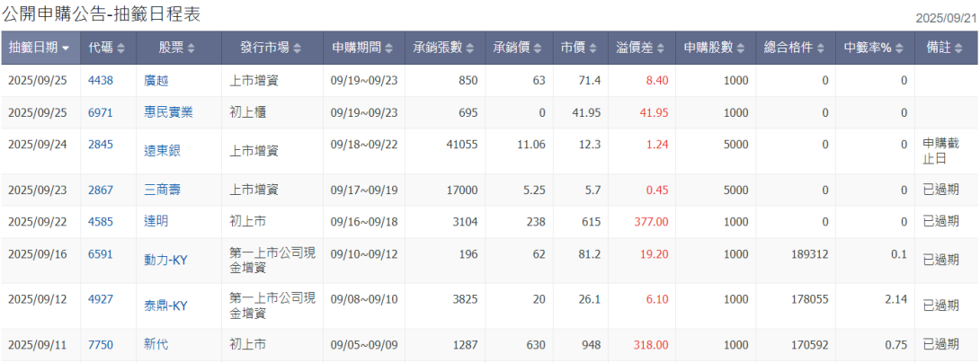Select 溢價差 value 8.40

pos(657,81)
